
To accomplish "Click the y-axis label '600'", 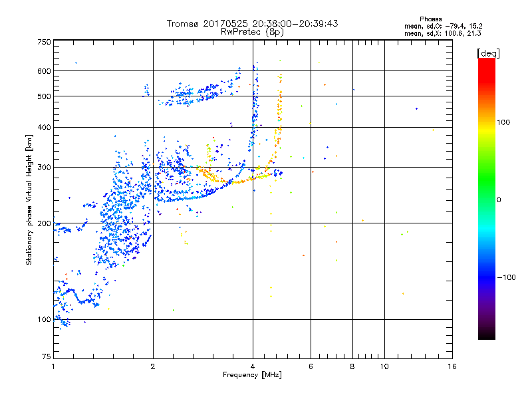I will tap(44, 71).
